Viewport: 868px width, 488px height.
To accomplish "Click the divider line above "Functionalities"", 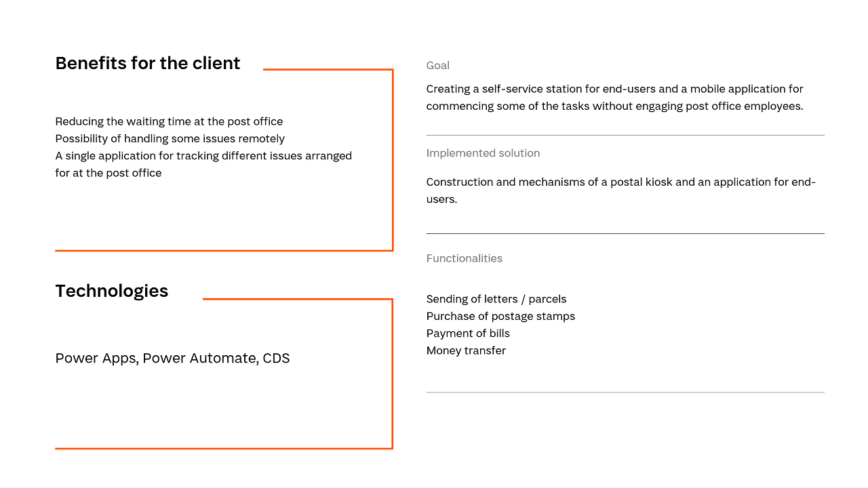I will [x=625, y=234].
